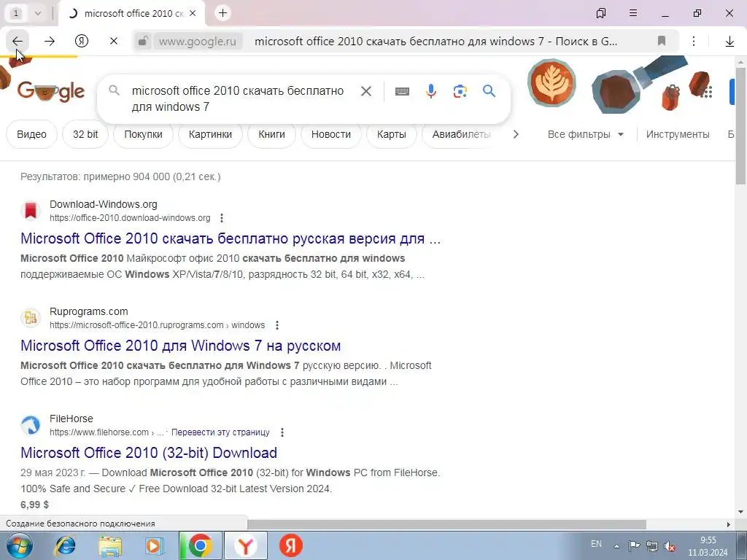Open the on-screen keyboard icon in search
The height and width of the screenshot is (560, 747).
pos(402,91)
